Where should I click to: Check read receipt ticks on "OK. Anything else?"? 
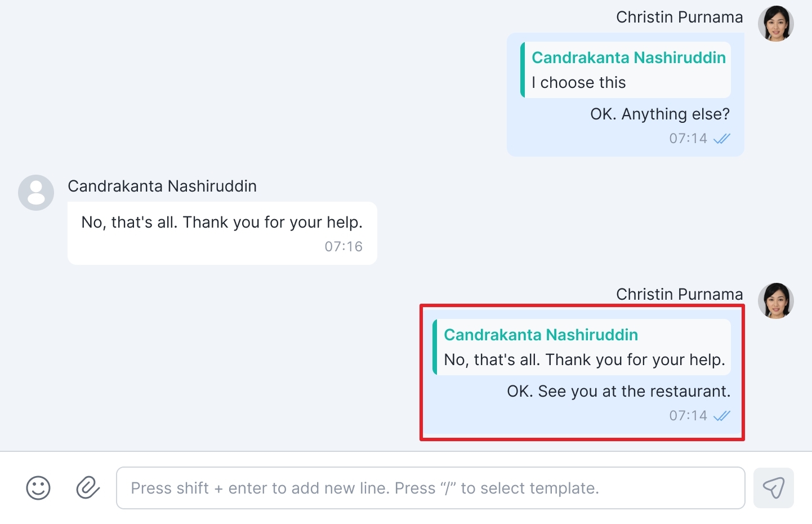tap(722, 139)
